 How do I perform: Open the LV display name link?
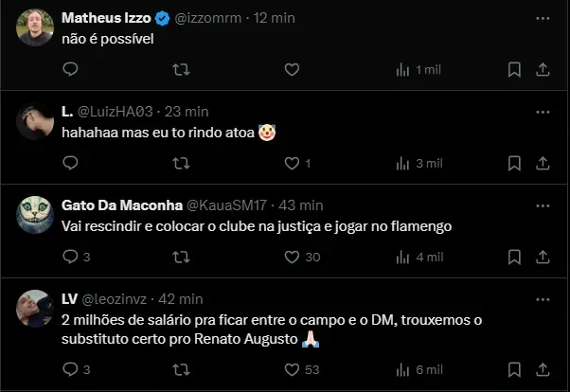(71, 298)
